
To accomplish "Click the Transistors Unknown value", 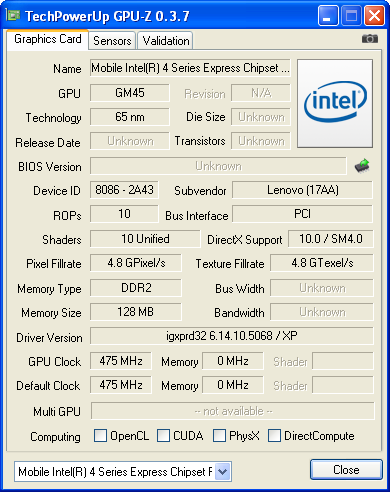I will 261,141.
